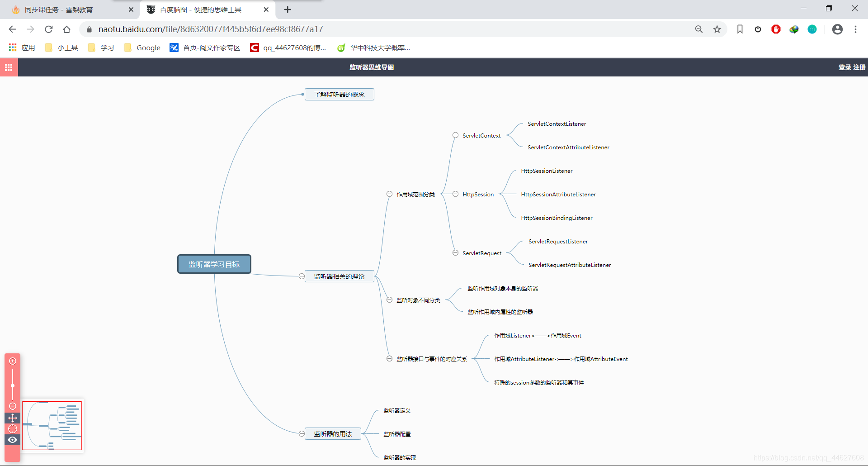Click the colorful cube extension icon
Image resolution: width=868 pixels, height=466 pixels.
(794, 29)
